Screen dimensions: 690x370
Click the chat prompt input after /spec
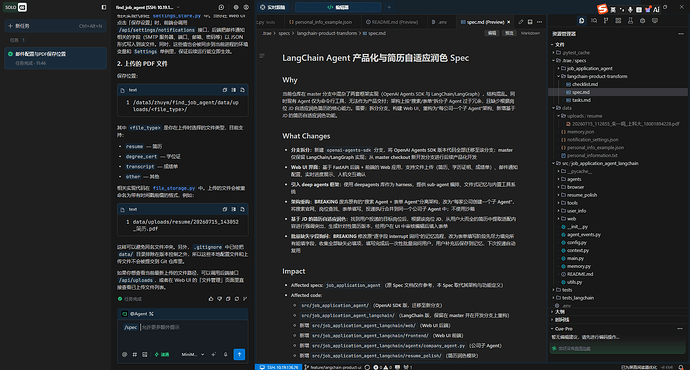tap(192, 327)
